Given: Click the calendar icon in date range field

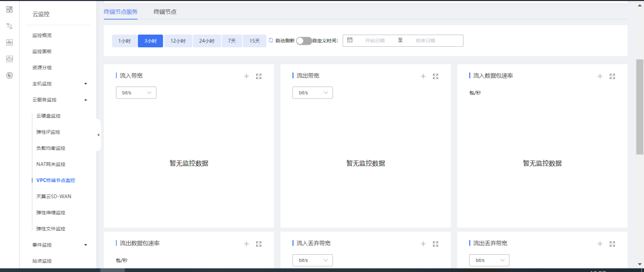Looking at the screenshot, I should click(x=350, y=40).
